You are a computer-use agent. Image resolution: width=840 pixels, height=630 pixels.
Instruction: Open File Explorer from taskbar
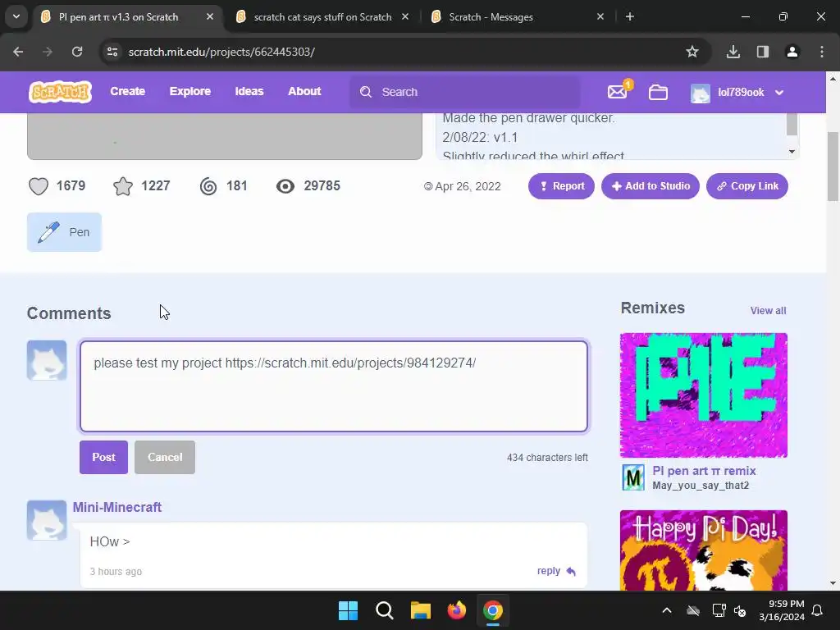click(x=421, y=610)
